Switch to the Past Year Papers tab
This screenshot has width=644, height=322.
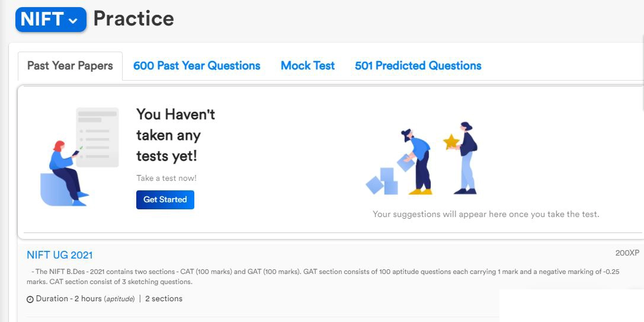[x=70, y=66]
